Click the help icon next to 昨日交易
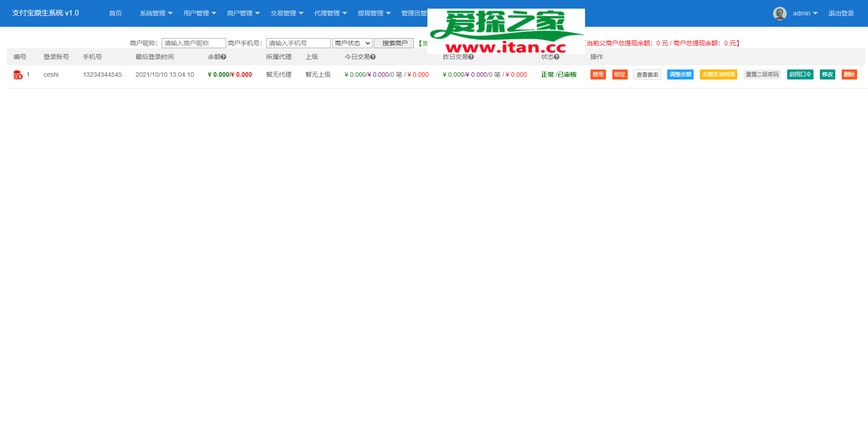Screen dimensions: 868x421 [x=471, y=57]
